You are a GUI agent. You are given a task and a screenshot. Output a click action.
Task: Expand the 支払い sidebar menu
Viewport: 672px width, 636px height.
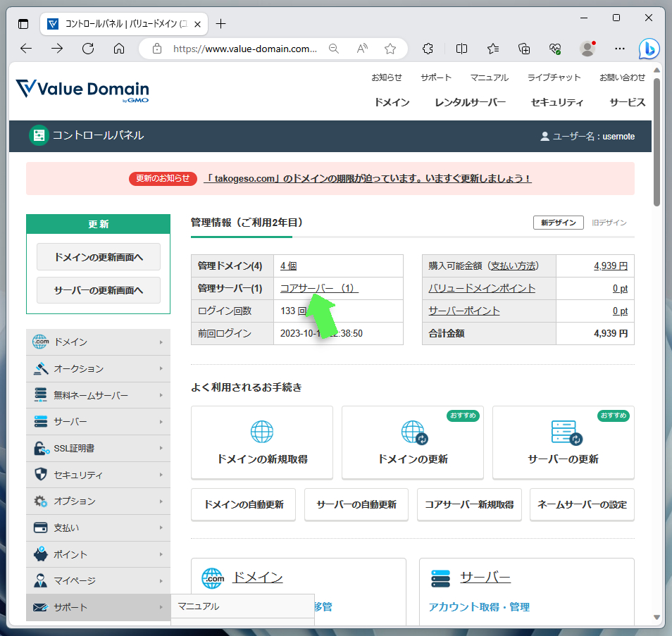click(x=98, y=528)
